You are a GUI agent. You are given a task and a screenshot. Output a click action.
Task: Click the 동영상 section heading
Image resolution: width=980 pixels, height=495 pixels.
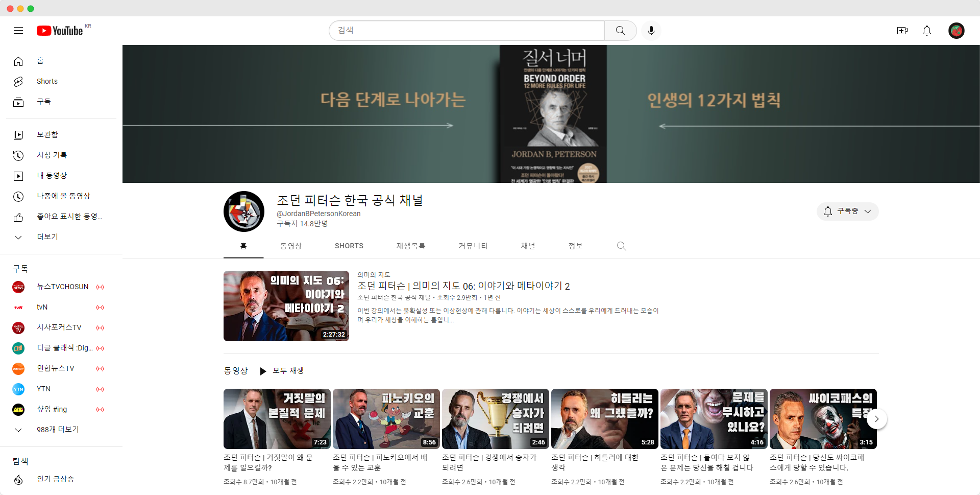(x=235, y=371)
